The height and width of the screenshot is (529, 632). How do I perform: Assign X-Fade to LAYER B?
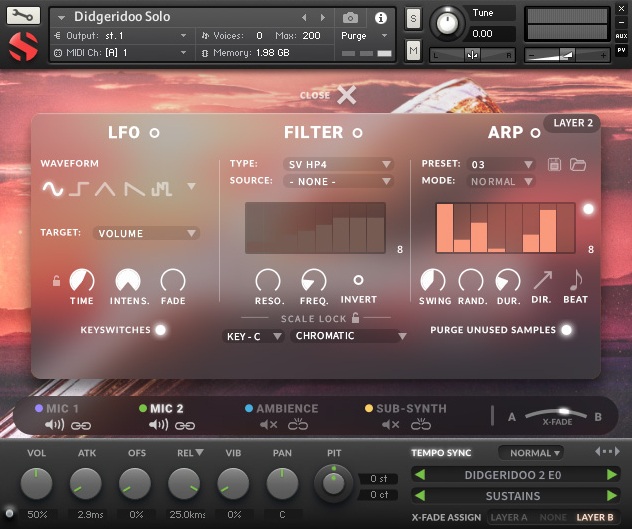[x=595, y=517]
